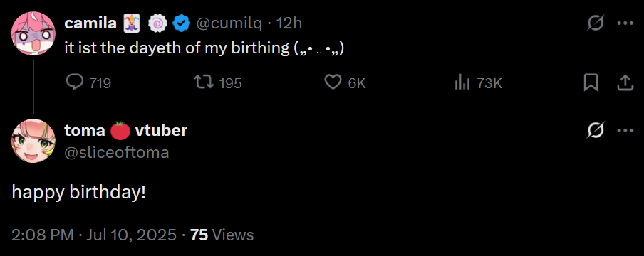This screenshot has width=644, height=256.
Task: Open the @sliceoftoma handle link
Action: click(117, 152)
